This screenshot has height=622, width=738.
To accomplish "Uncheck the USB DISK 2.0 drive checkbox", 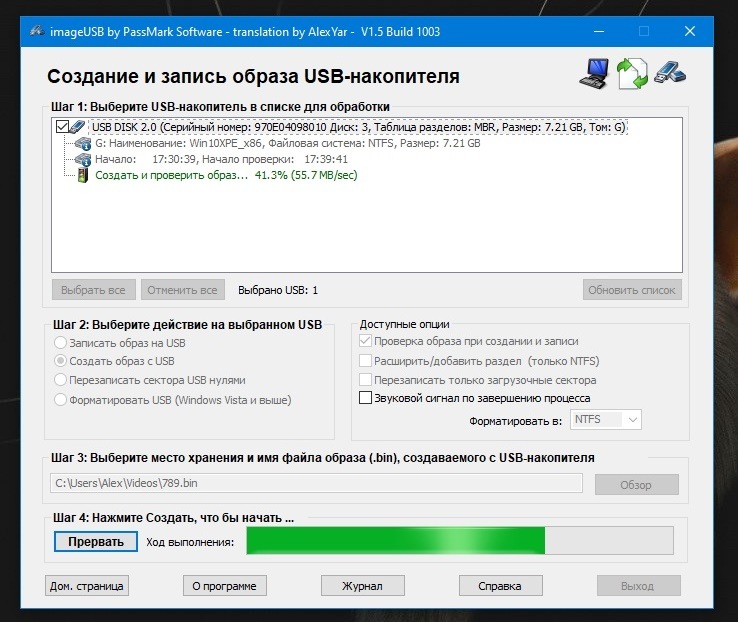I will pyautogui.click(x=62, y=127).
